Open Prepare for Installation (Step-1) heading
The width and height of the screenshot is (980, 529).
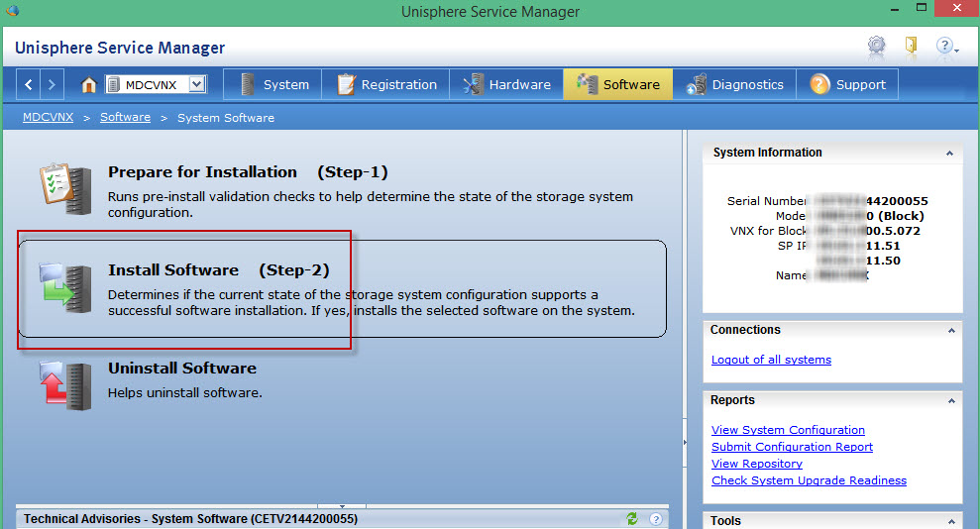click(x=248, y=171)
